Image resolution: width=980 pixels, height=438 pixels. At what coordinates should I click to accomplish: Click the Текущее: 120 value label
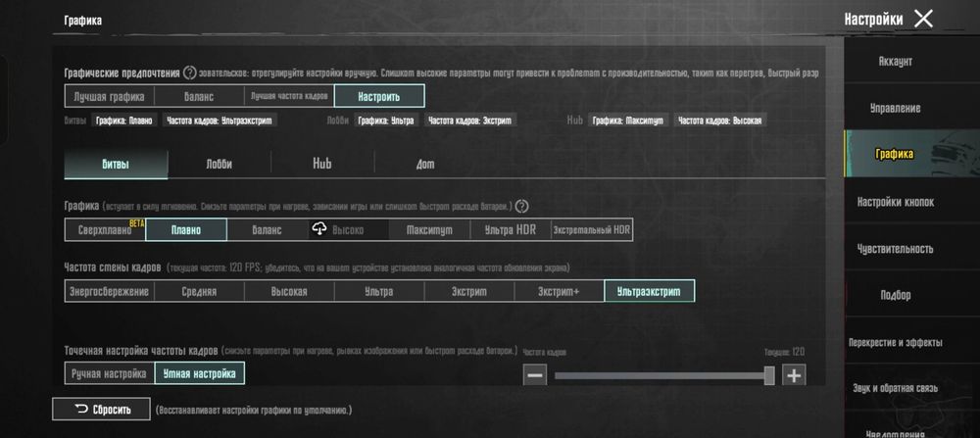pyautogui.click(x=784, y=353)
